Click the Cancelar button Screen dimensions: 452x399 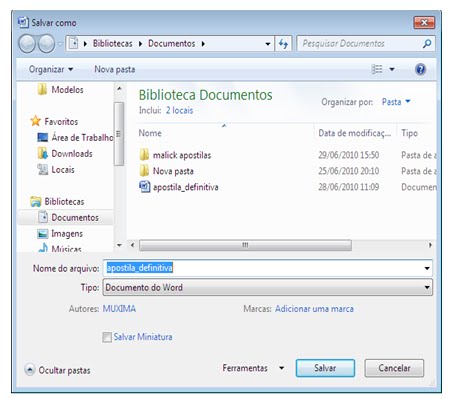coord(394,368)
